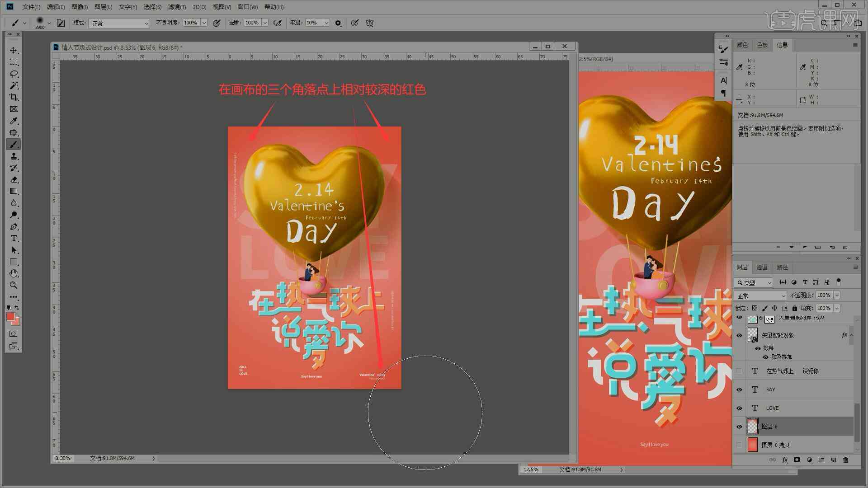Open the 滤镜(T) menu
868x488 pixels.
click(x=177, y=7)
